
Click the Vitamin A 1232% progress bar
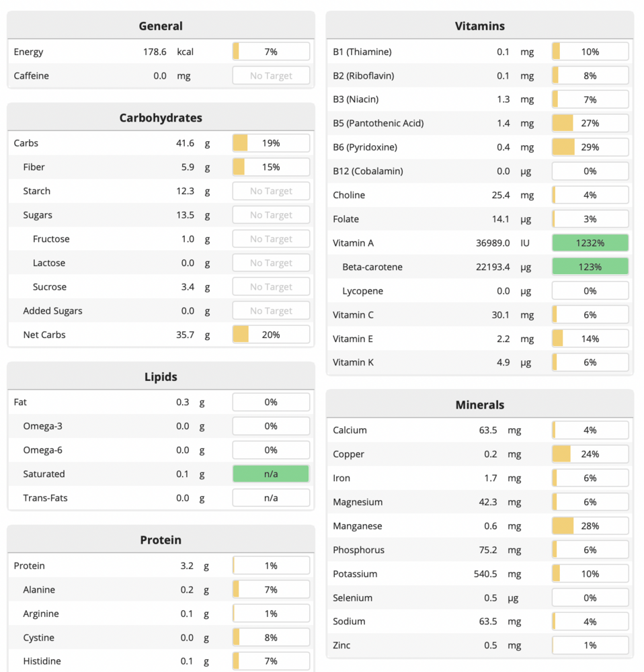point(590,243)
